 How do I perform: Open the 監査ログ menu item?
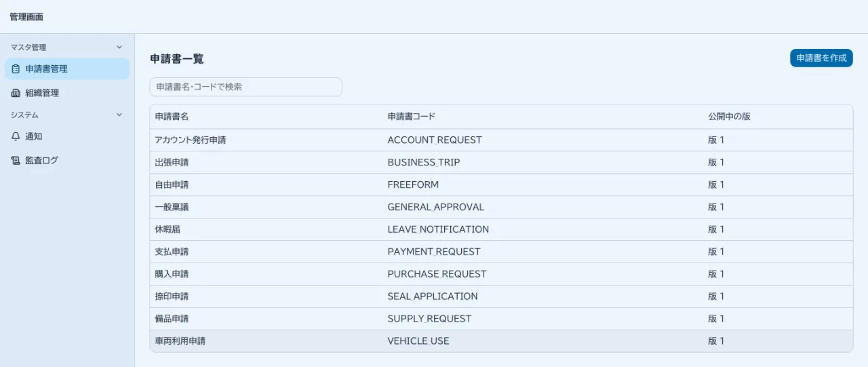pos(67,161)
